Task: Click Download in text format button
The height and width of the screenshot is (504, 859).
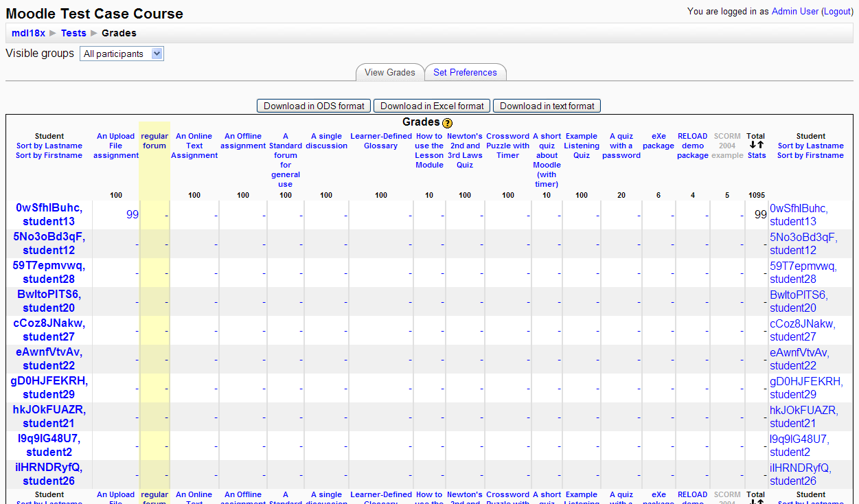Action: 547,106
